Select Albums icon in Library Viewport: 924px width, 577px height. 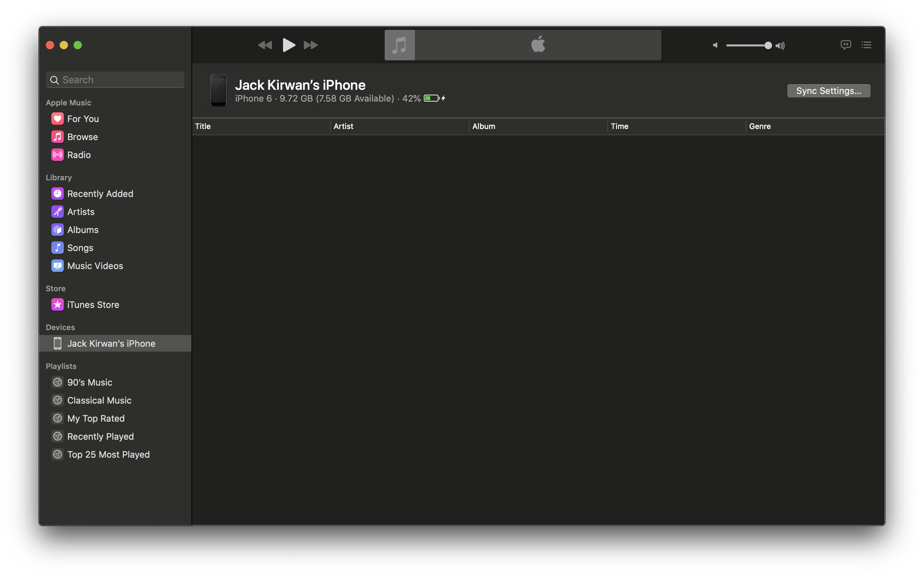[57, 229]
